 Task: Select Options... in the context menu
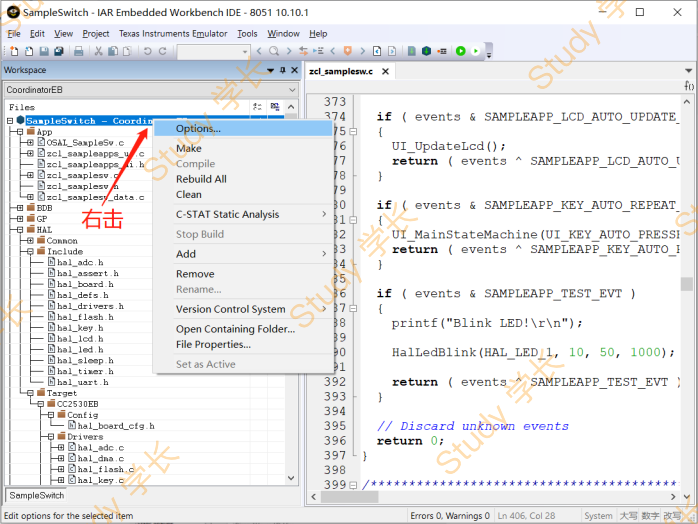(243, 129)
